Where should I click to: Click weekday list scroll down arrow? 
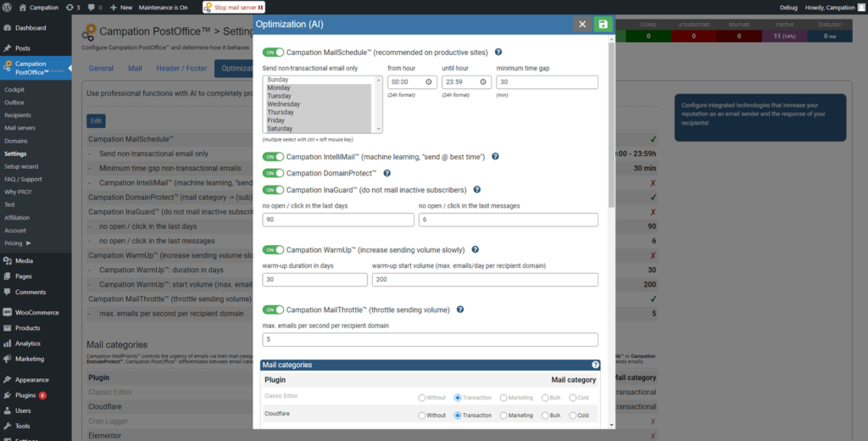[x=379, y=129]
